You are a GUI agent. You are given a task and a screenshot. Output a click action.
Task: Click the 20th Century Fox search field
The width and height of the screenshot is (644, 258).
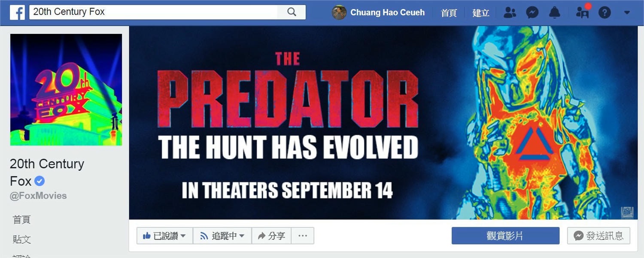pos(153,12)
